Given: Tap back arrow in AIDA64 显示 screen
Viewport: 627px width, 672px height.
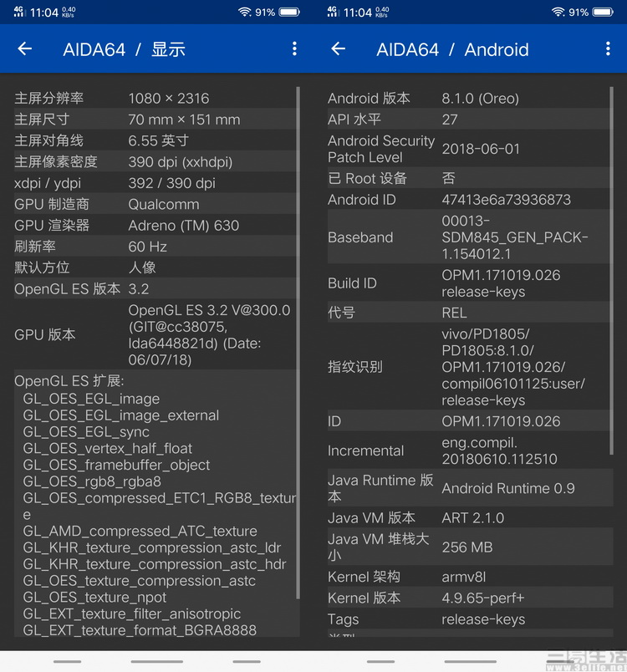Looking at the screenshot, I should pos(25,49).
